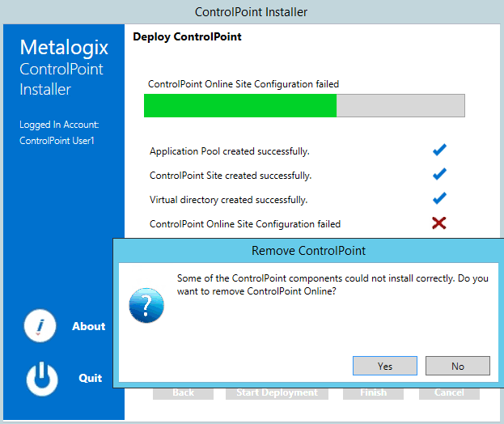Click the 'Metalogix' sidebar logo text
The image size is (504, 424).
coord(64,48)
